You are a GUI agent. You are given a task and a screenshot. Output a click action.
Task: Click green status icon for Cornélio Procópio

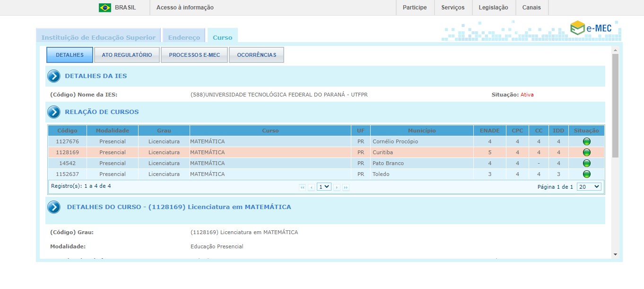click(x=586, y=141)
